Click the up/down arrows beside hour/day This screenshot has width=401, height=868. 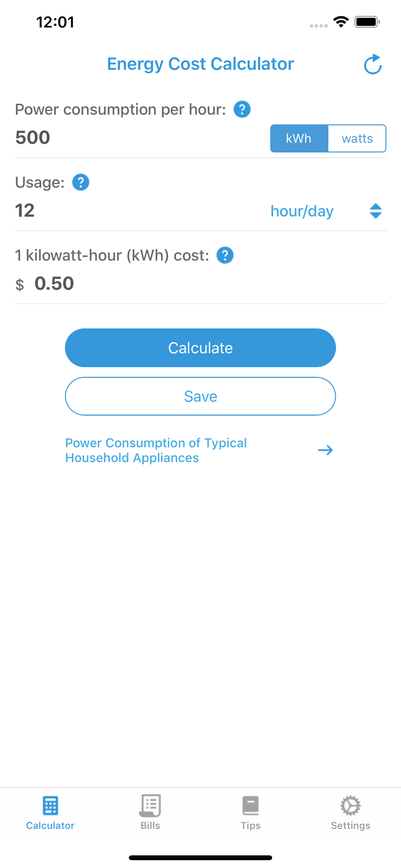(376, 211)
